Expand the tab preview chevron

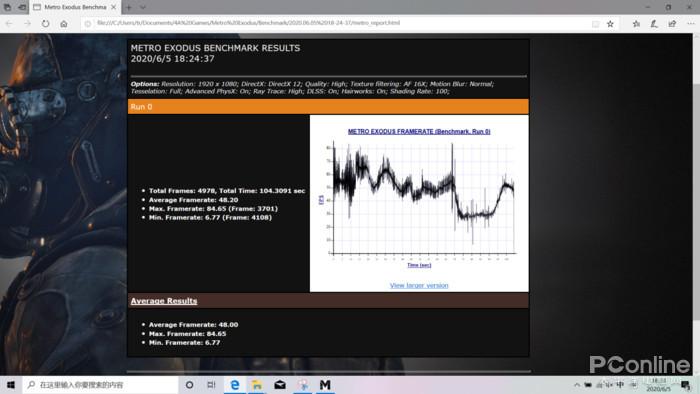[143, 7]
